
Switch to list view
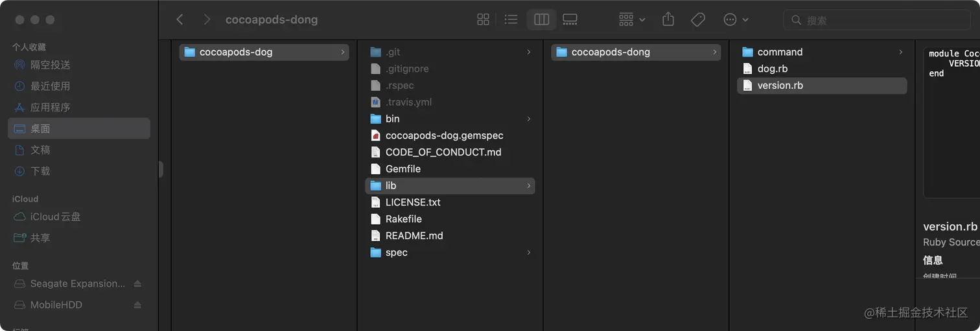coord(511,19)
